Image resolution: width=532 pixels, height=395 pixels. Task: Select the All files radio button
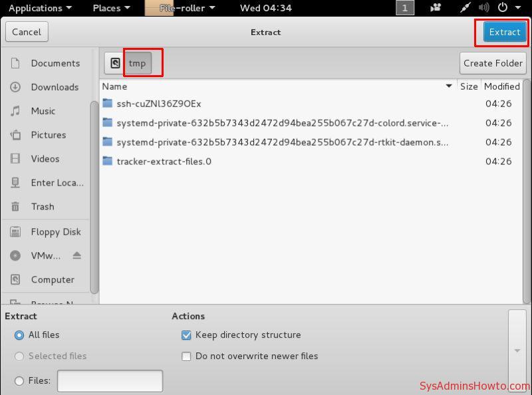(x=19, y=335)
